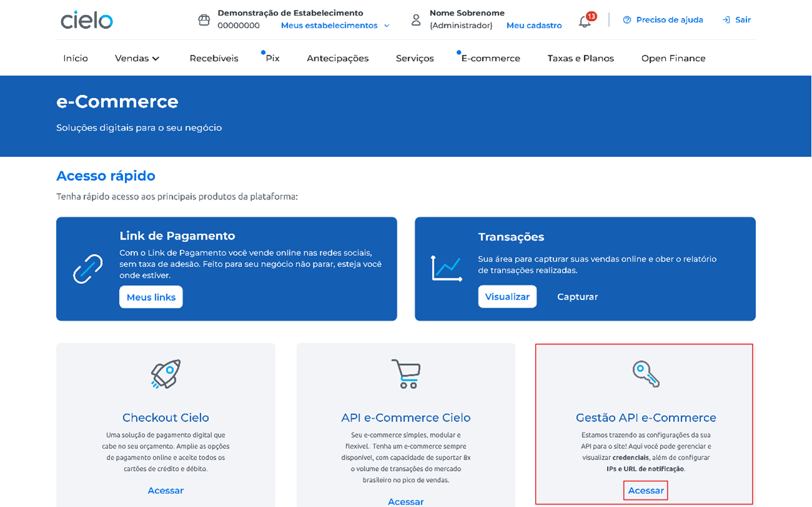Click the key icon for Gestão API e-Commerce

coord(646,374)
